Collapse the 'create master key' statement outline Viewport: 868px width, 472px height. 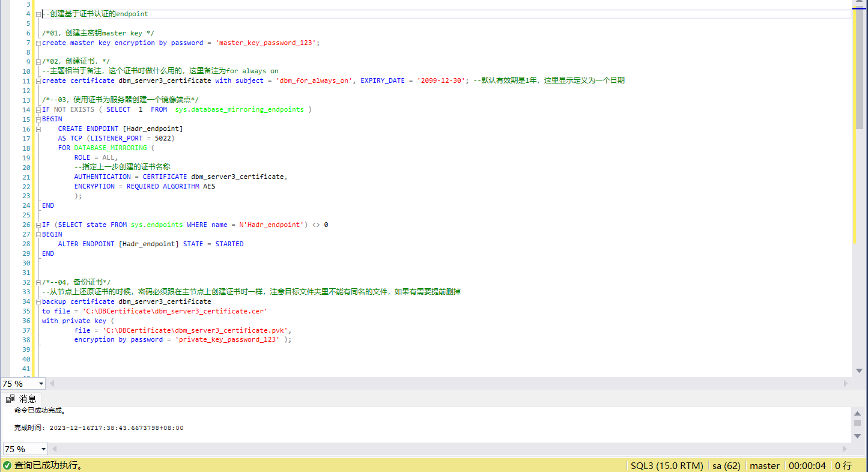click(38, 43)
